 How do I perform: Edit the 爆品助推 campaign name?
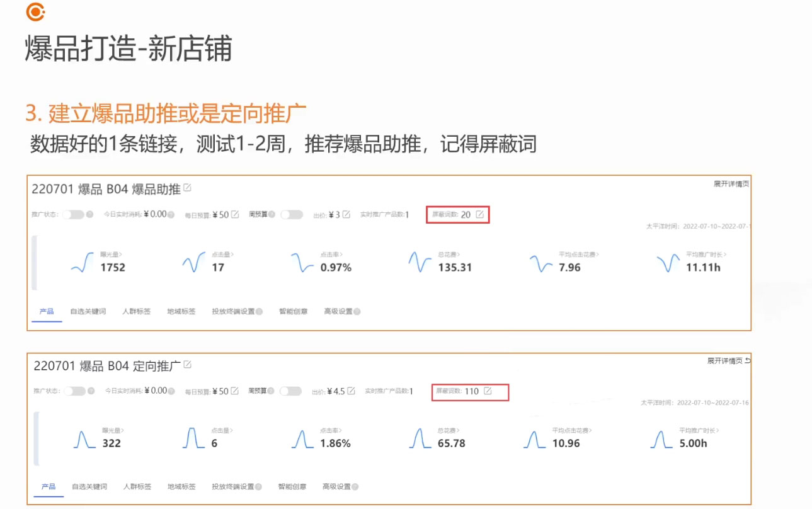pos(187,188)
